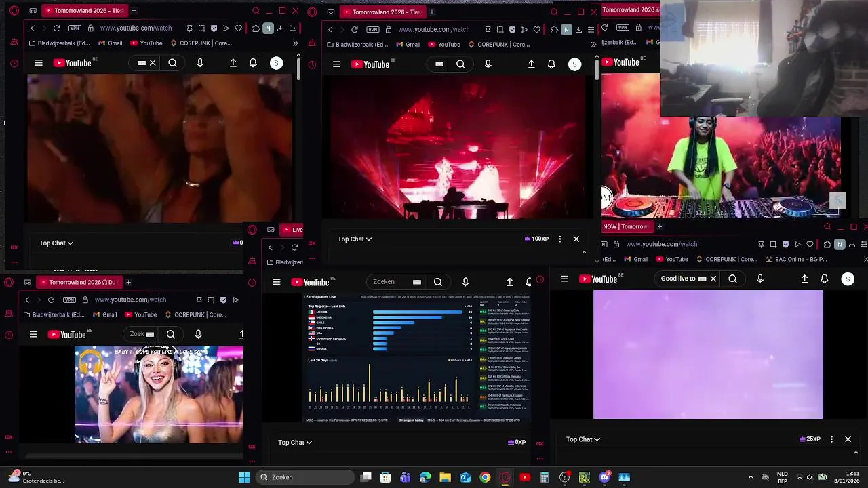
Task: Expand Top Chat dropdown in top-left window
Action: tap(56, 243)
